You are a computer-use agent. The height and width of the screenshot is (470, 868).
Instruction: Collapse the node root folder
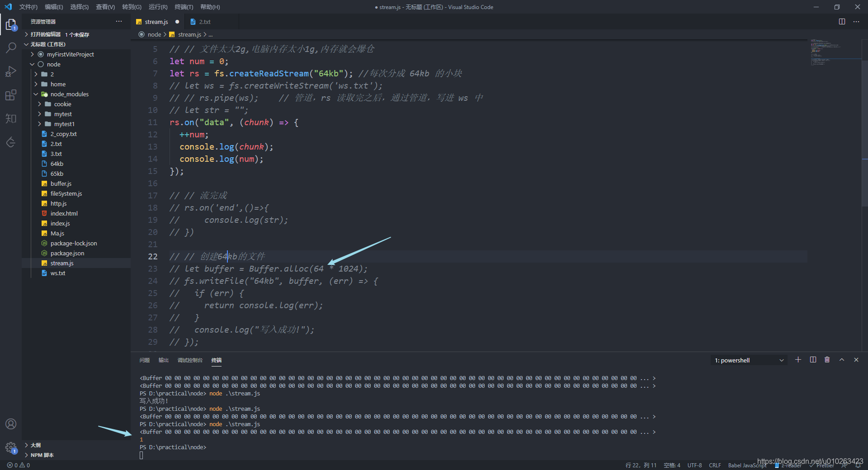tap(32, 64)
